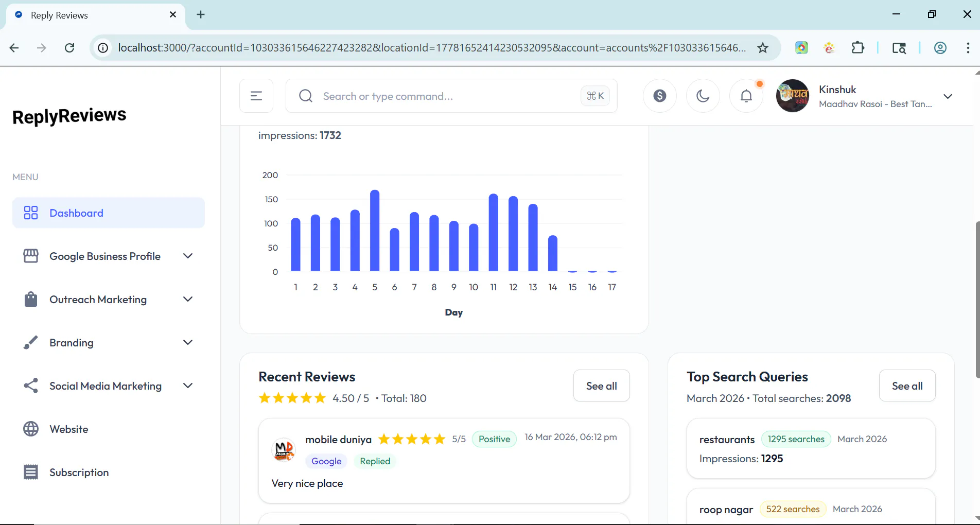Focus the Search or type command field
The height and width of the screenshot is (525, 980).
click(451, 96)
